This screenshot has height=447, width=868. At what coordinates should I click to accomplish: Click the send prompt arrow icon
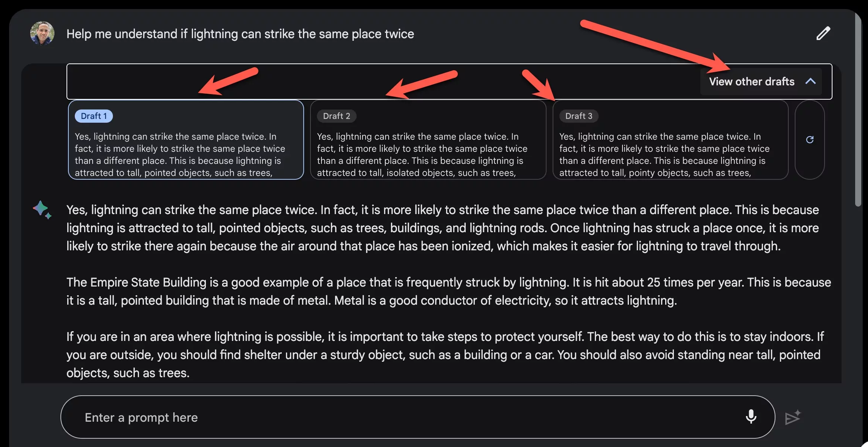(793, 417)
